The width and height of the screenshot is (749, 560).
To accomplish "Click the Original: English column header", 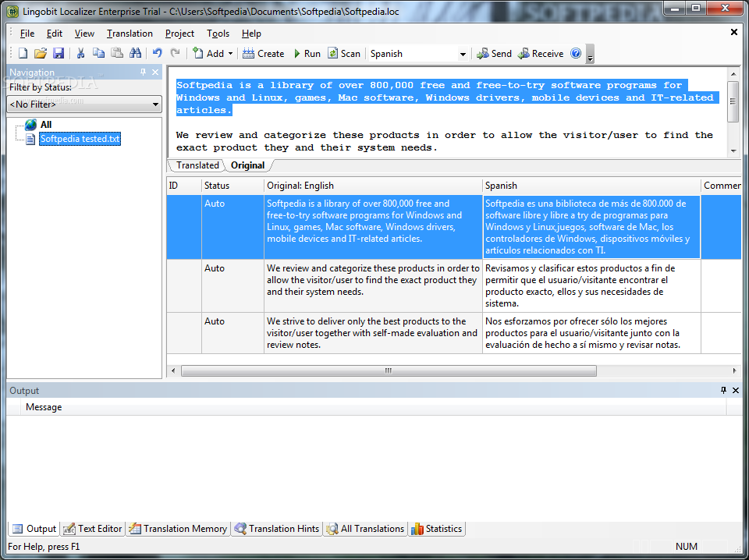I will [x=373, y=185].
